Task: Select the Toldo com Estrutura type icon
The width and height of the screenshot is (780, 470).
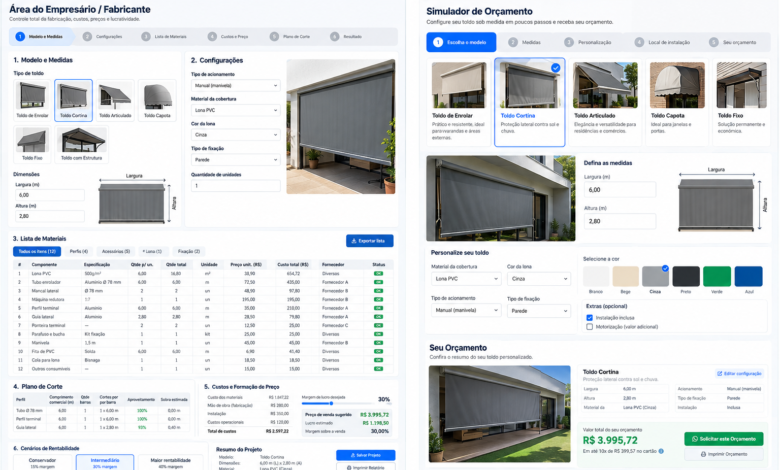Action: [x=82, y=144]
